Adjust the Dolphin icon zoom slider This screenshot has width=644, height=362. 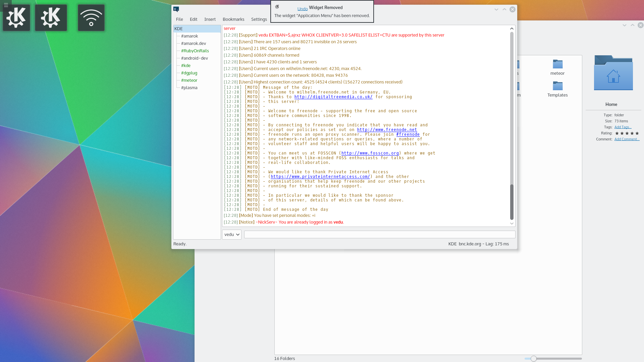coord(533,359)
